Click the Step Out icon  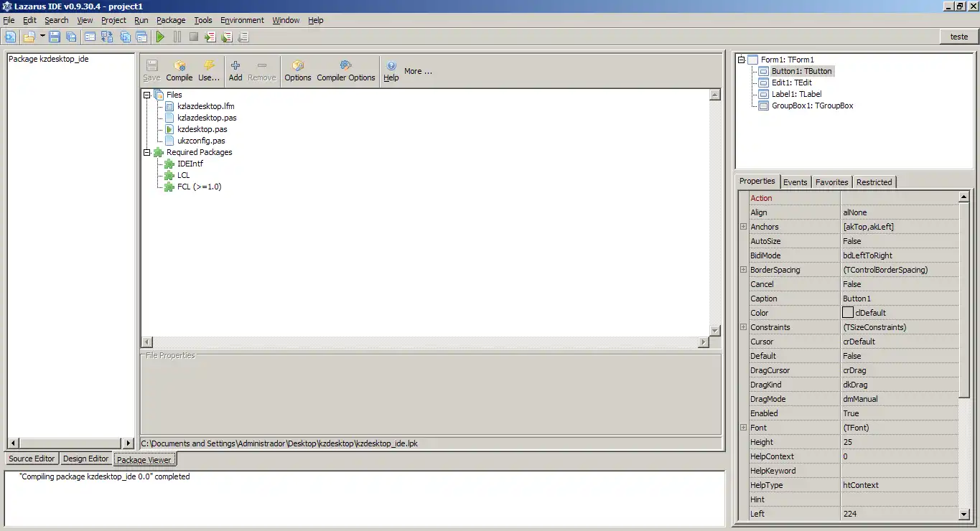coord(243,37)
